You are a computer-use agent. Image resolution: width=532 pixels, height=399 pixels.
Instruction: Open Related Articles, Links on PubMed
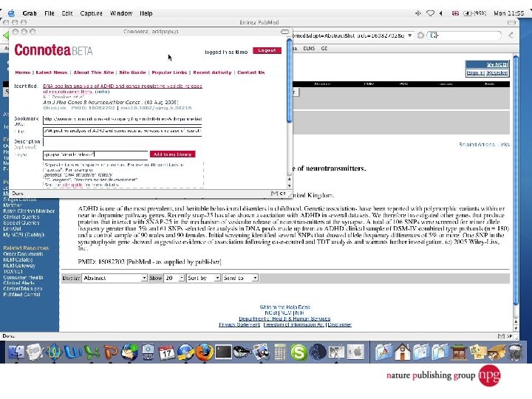coord(484,145)
